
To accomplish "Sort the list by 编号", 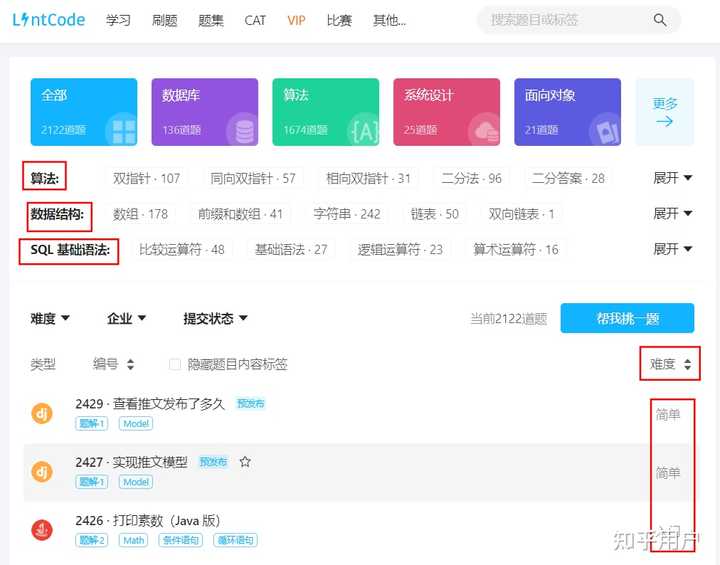I will click(113, 364).
